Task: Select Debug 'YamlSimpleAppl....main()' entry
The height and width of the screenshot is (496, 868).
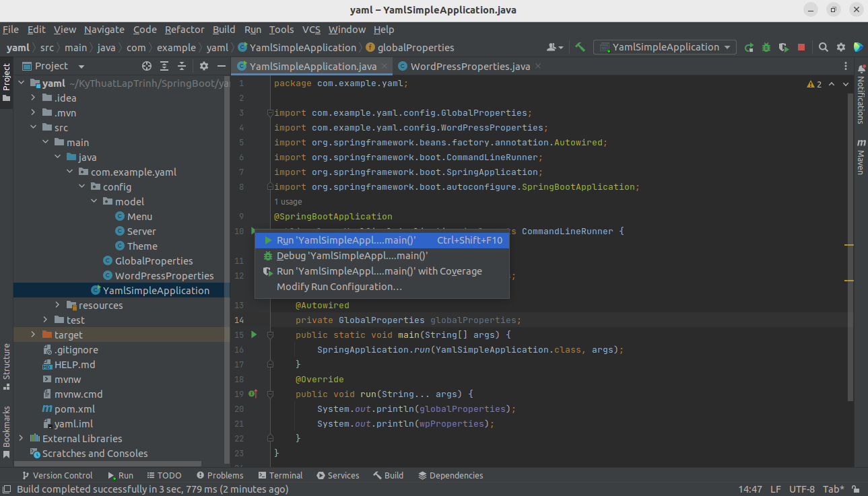Action: coord(382,256)
